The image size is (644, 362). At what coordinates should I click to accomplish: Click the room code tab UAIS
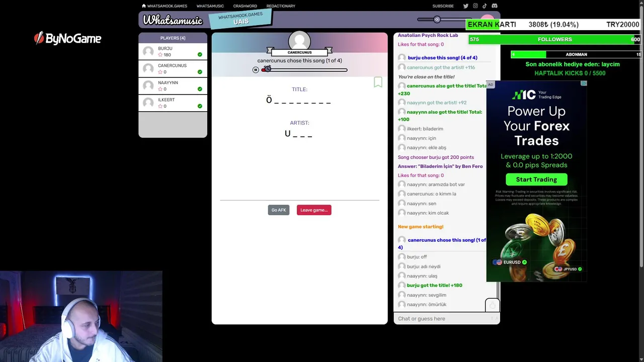pos(240,19)
